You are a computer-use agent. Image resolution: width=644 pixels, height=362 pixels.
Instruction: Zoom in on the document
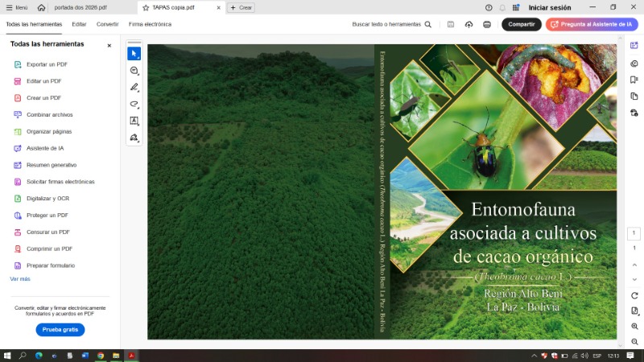click(634, 326)
